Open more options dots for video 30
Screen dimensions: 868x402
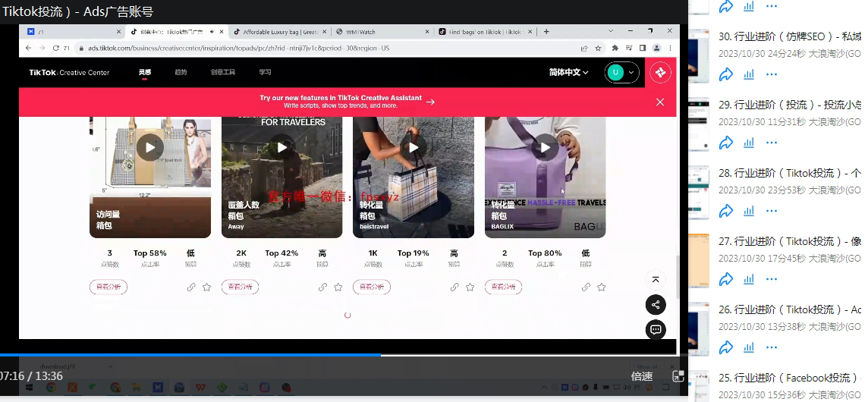[772, 74]
